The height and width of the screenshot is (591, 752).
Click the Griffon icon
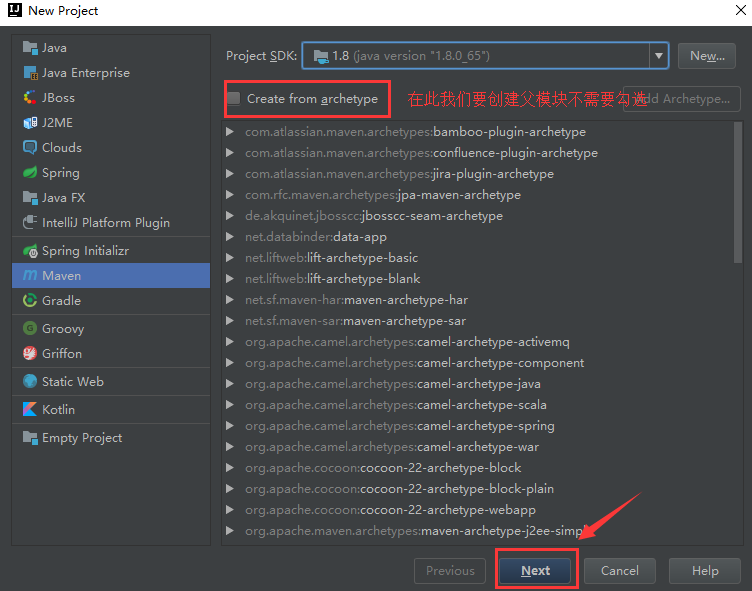[x=30, y=354]
